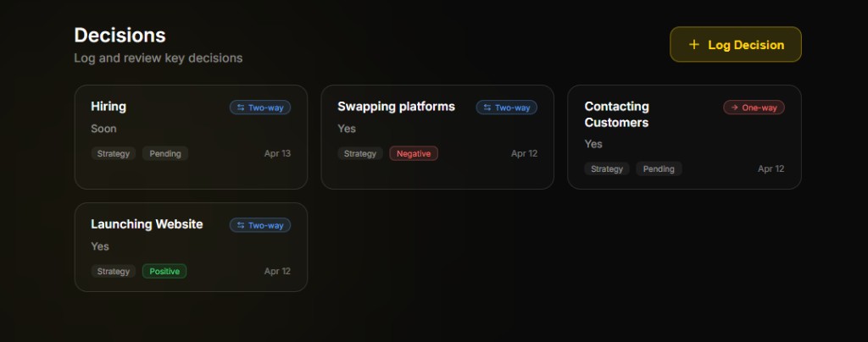The image size is (868, 342).
Task: Click the Strategy tag on Hiring card
Action: coord(114,154)
